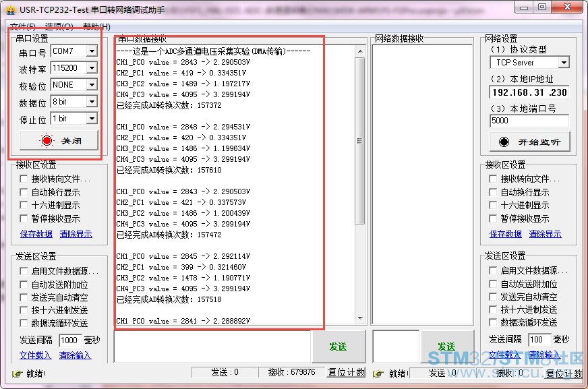This screenshot has height=389, width=588.
Task: Click the network side green 发送 button
Action: (447, 347)
